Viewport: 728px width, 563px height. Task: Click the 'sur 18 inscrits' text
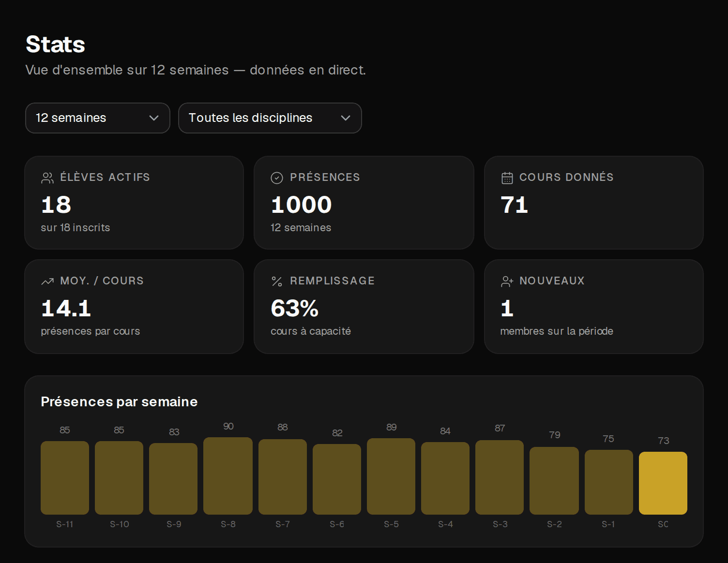pos(76,227)
